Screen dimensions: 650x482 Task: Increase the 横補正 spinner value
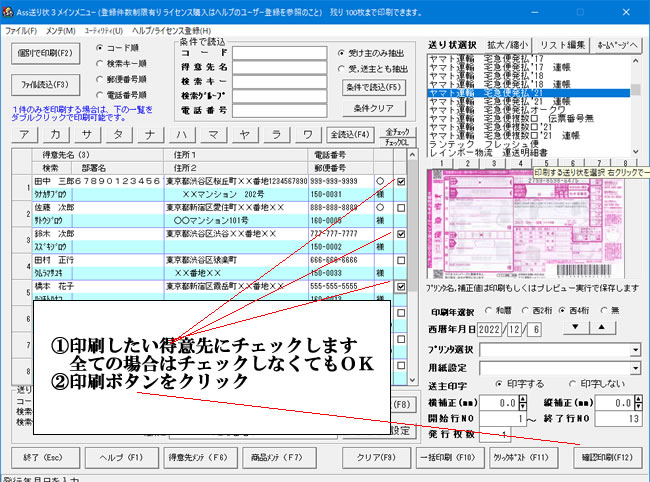pos(520,397)
